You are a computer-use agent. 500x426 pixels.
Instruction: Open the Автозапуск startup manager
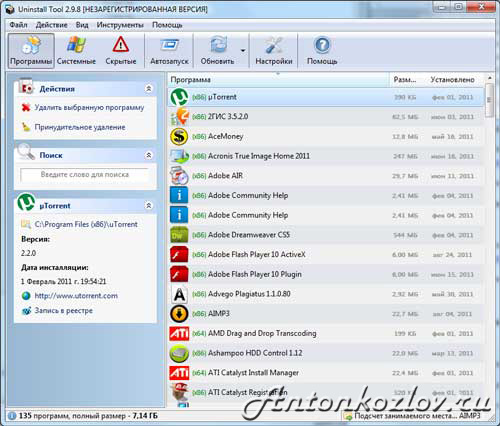pos(169,51)
